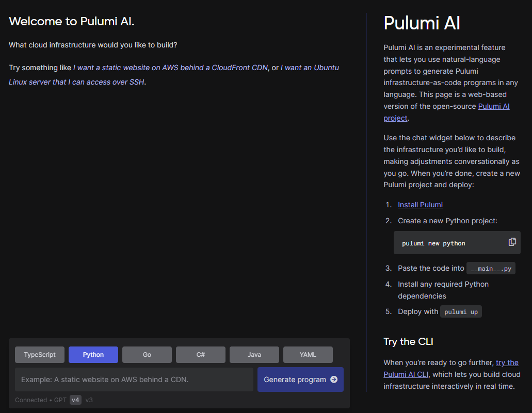Screen dimensions: 532x413
Task: Click the pulumi up code snippet
Action: pyautogui.click(x=461, y=311)
